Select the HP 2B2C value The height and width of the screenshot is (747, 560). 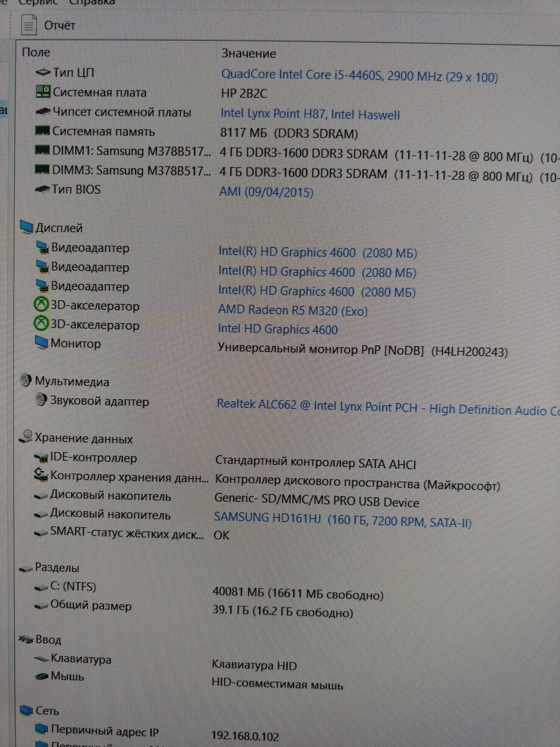coord(244,93)
